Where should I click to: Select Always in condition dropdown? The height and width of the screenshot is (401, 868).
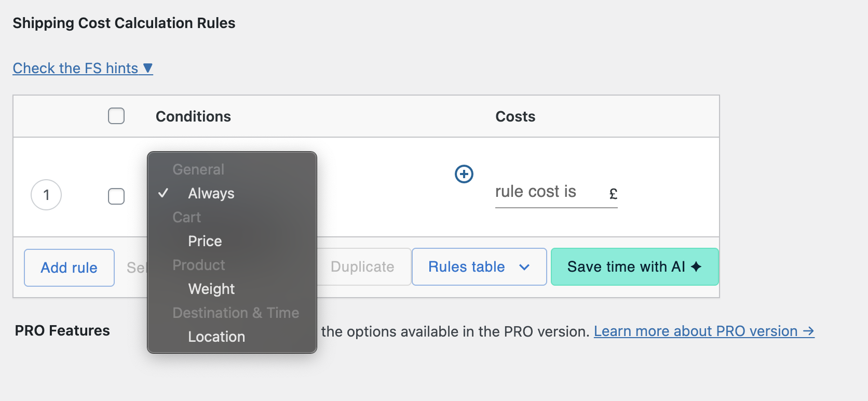pos(211,193)
